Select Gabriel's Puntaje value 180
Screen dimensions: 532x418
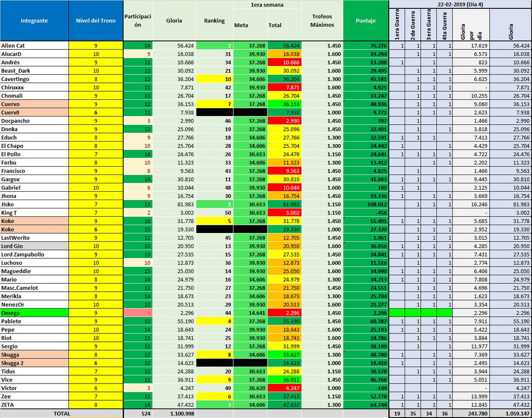point(366,188)
